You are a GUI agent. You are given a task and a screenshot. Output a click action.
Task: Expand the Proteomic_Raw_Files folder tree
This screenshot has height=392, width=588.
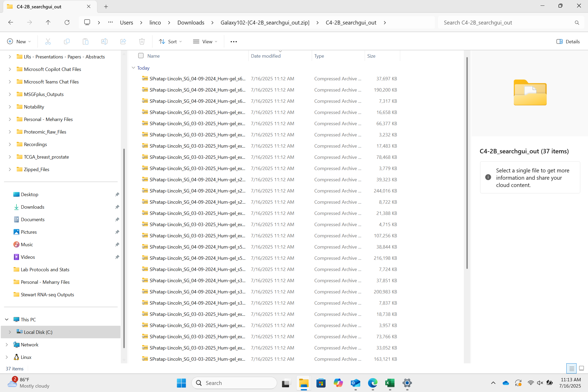click(x=10, y=132)
